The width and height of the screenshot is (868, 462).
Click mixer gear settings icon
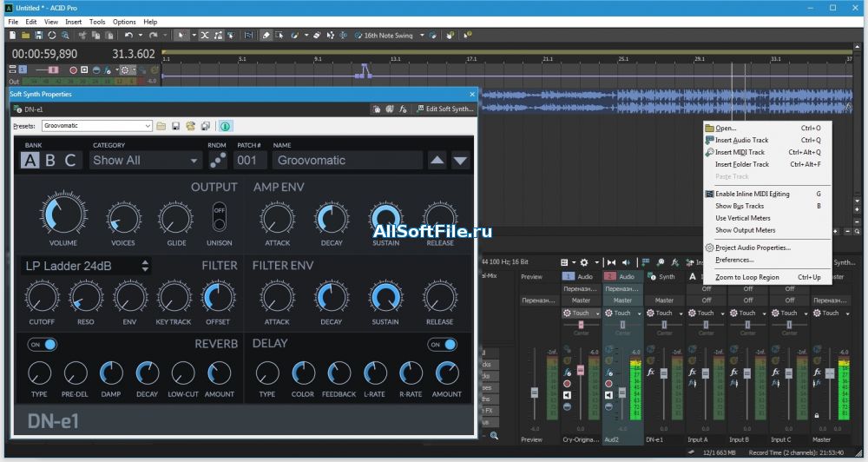583,262
